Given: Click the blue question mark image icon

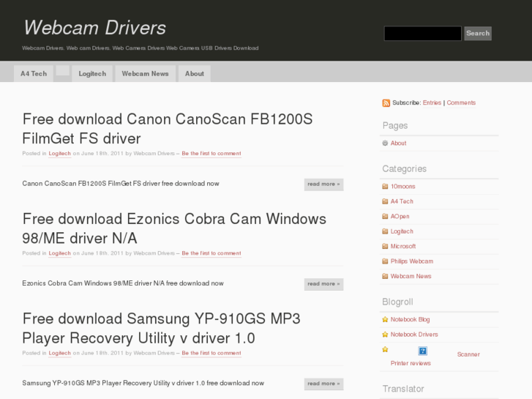Looking at the screenshot, I should click(x=422, y=351).
